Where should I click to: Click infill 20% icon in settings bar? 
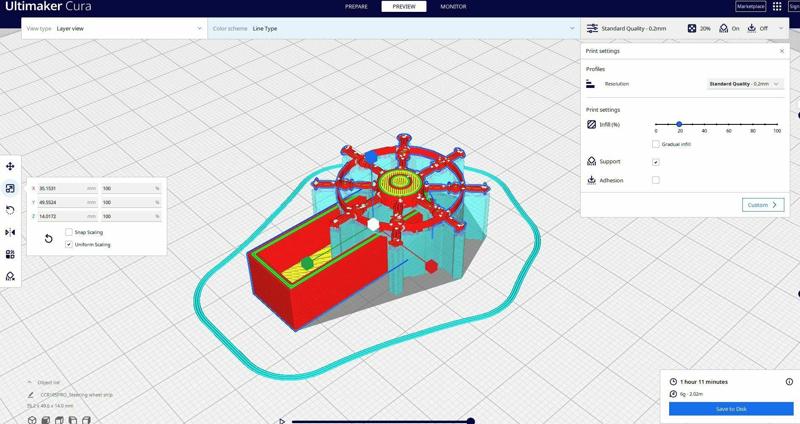(692, 29)
